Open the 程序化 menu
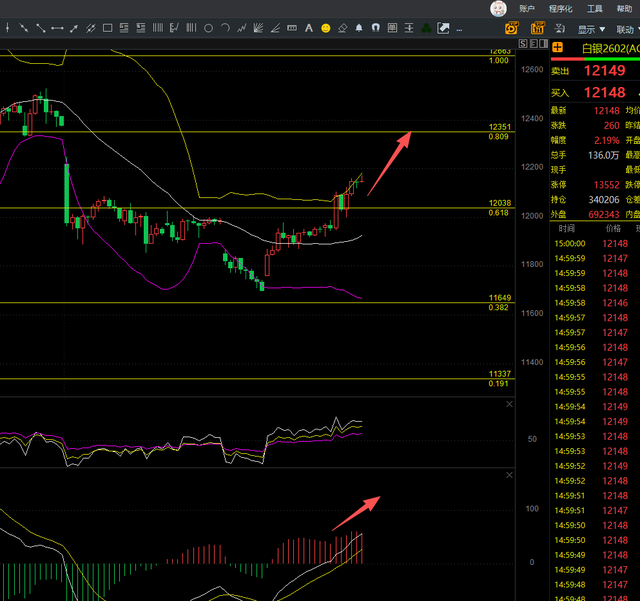Viewport: 640px width, 601px height. click(560, 9)
